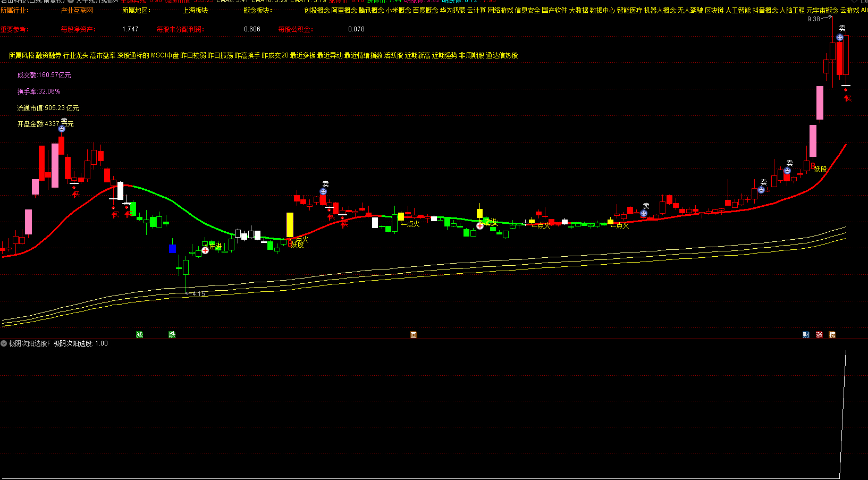868x480 pixels.
Task: Click the 无人驾驶 concept tag
Action: tap(690, 10)
